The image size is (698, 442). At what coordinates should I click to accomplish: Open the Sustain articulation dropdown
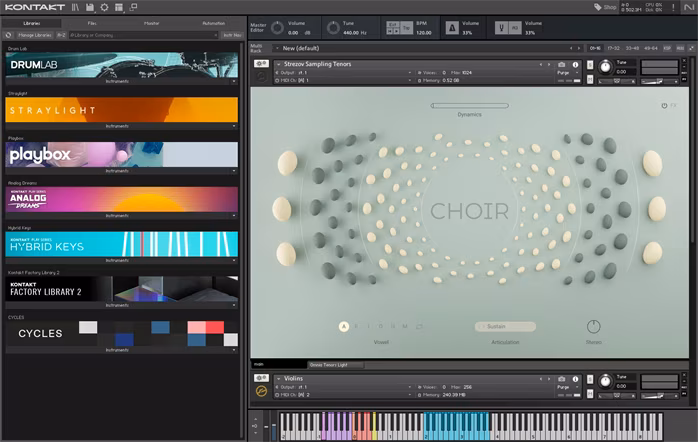coord(505,326)
